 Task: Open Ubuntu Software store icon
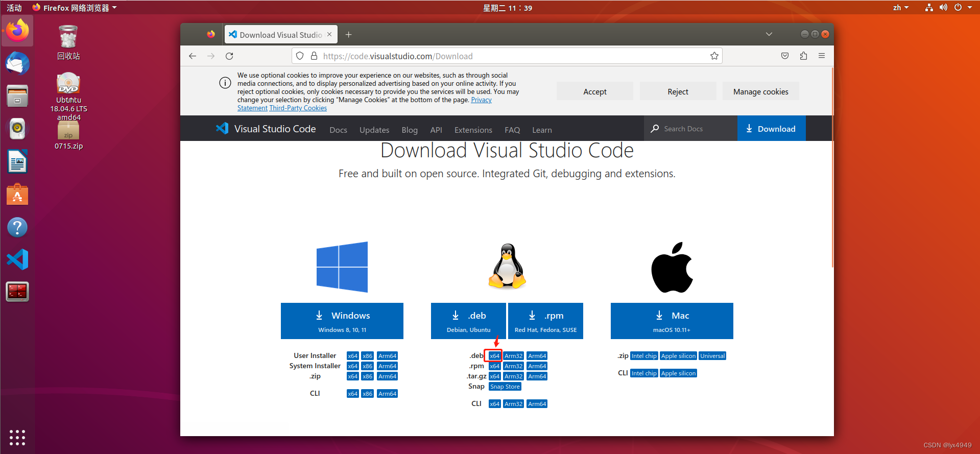click(x=17, y=194)
